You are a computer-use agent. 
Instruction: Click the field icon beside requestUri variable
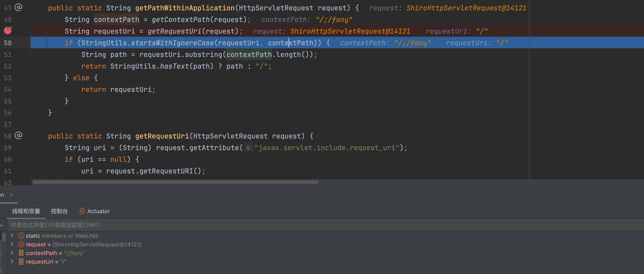21,261
